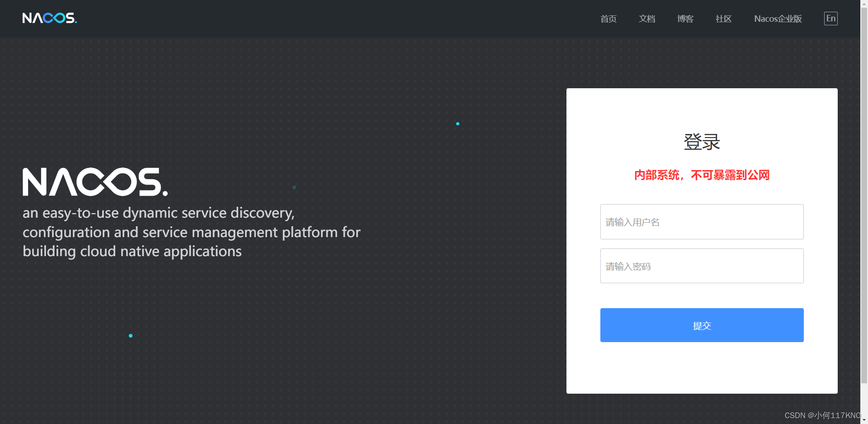Click the NACOS logo in header
Image resolution: width=868 pixels, height=424 pixels.
point(50,18)
